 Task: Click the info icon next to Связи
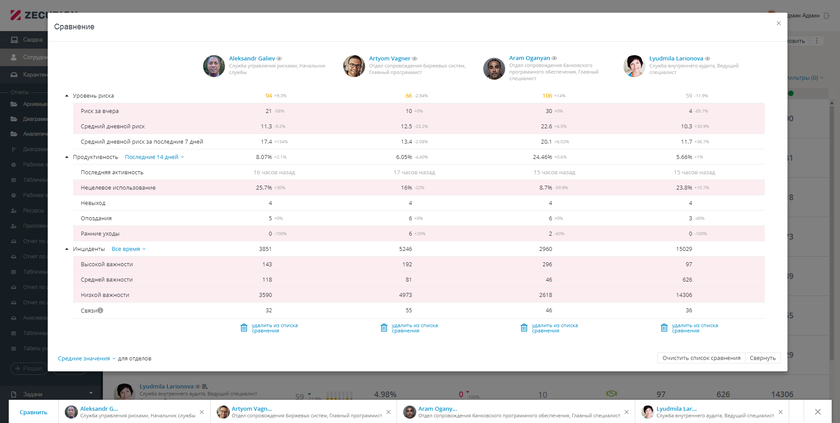pos(101,310)
